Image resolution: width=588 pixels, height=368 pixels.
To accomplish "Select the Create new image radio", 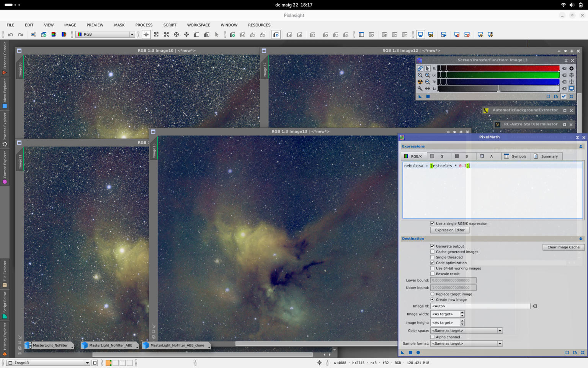I will coord(432,299).
